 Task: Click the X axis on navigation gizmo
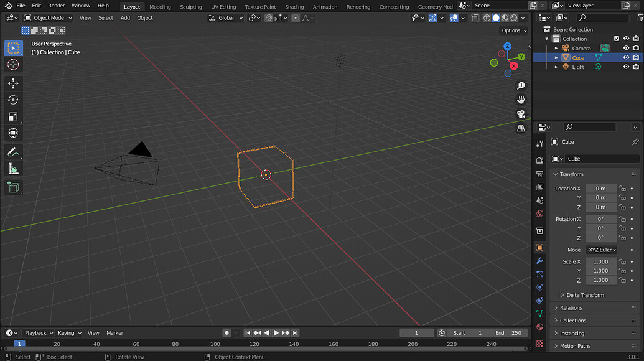(x=513, y=66)
